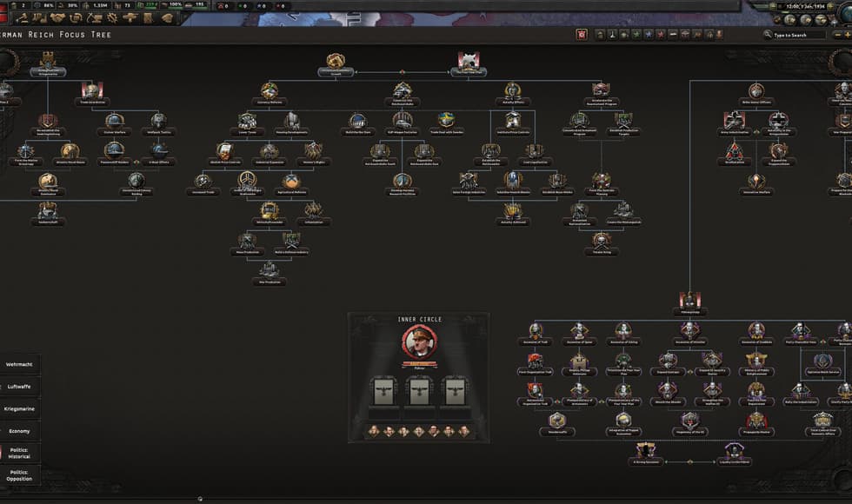Select the Trade Deal with Sweden focus
This screenshot has height=504, width=852.
(x=446, y=124)
